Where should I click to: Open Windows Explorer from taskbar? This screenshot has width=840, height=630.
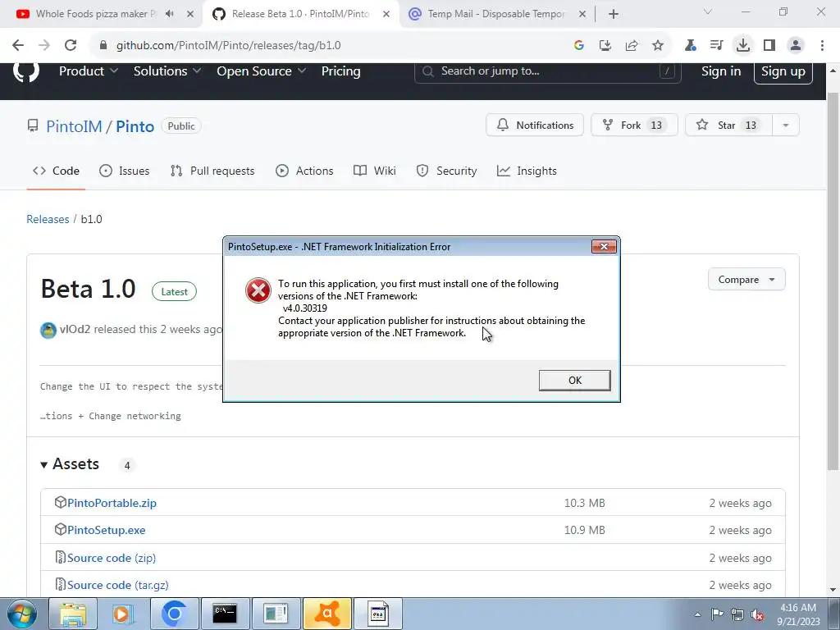(x=73, y=614)
